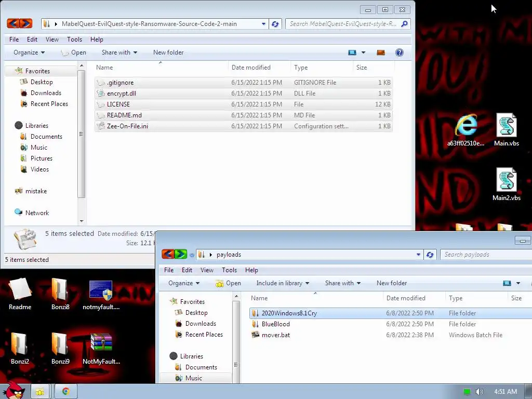Refresh the MabelQuest folder view
Viewport: 532px width, 399px height.
[275, 24]
